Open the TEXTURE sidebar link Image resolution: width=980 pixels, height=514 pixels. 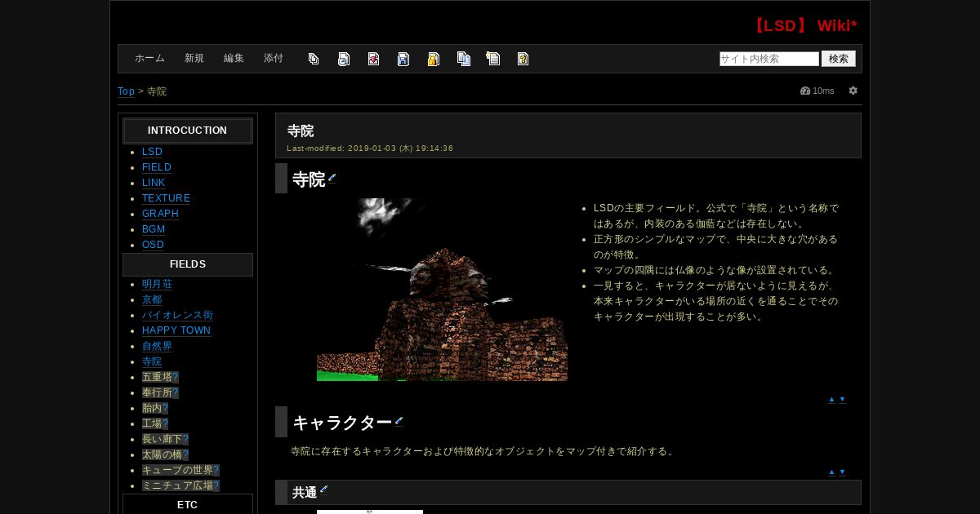(166, 198)
